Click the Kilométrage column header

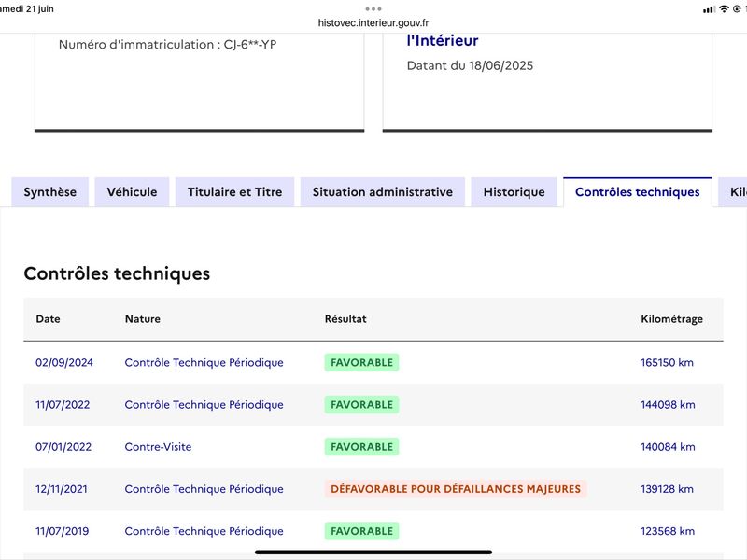pyautogui.click(x=671, y=319)
